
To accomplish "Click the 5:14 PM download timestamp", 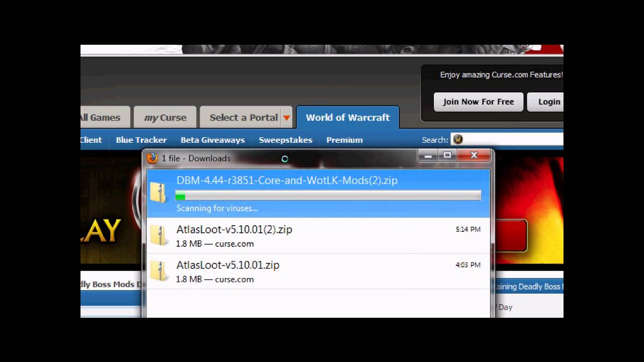I will pyautogui.click(x=468, y=229).
